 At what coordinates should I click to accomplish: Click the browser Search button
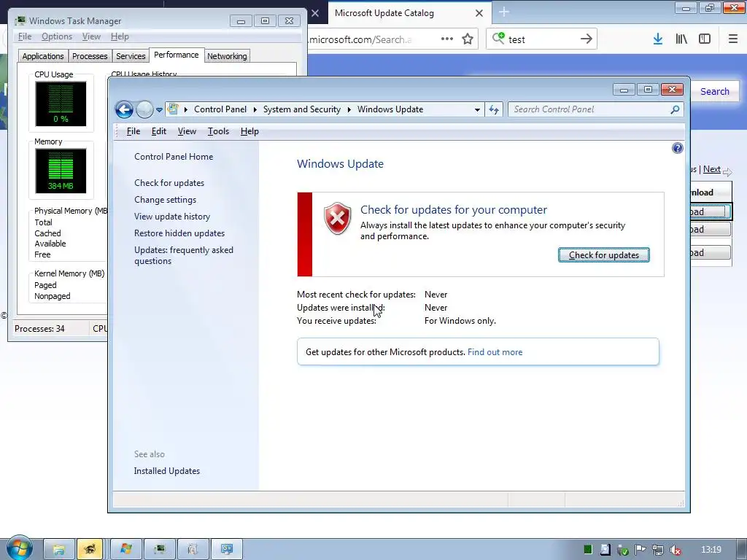tap(715, 91)
